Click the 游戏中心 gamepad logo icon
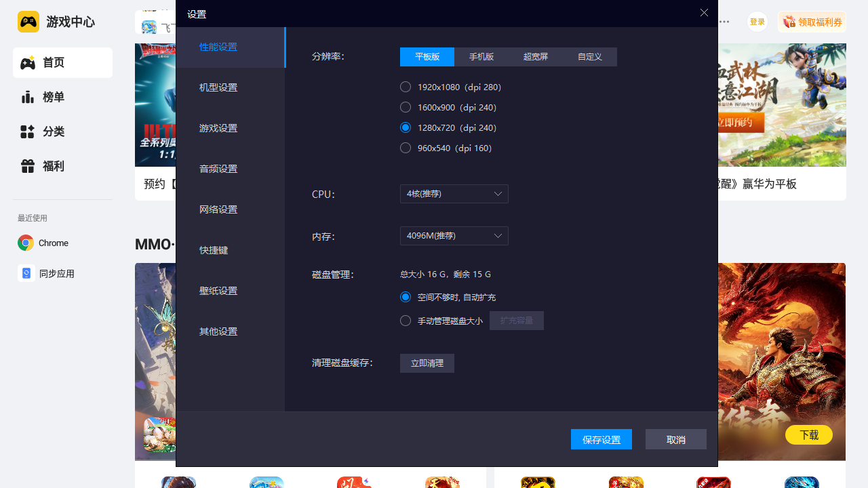The width and height of the screenshot is (868, 488). point(28,22)
